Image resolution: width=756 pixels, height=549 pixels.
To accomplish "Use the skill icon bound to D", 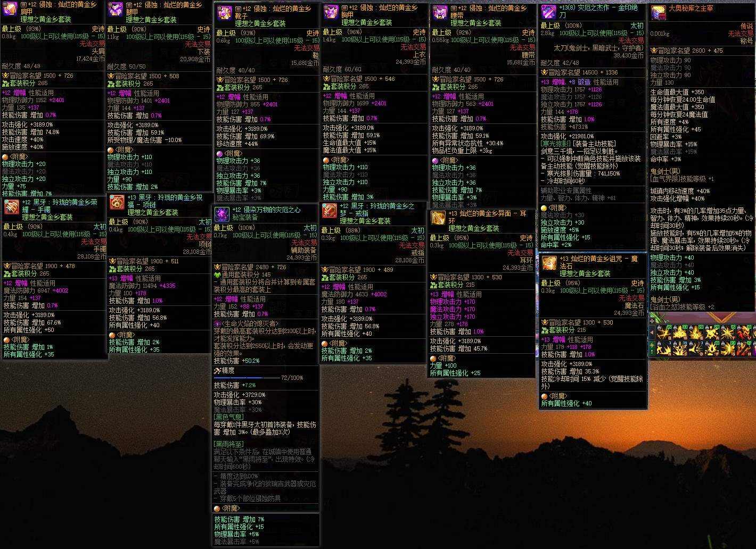I will point(696,348).
